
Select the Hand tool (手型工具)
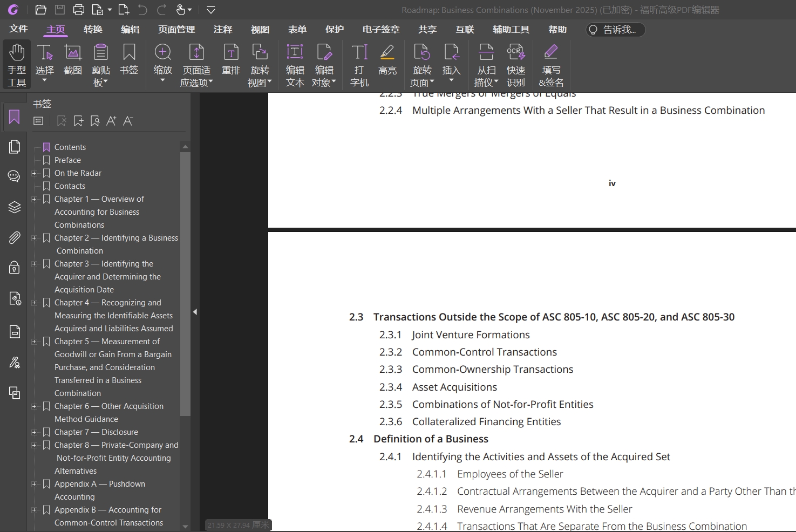click(17, 64)
